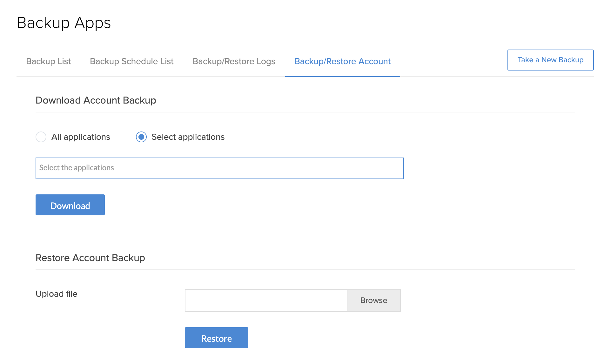Click the Download Account Backup heading
Image resolution: width=604 pixels, height=364 pixels.
pyautogui.click(x=96, y=100)
